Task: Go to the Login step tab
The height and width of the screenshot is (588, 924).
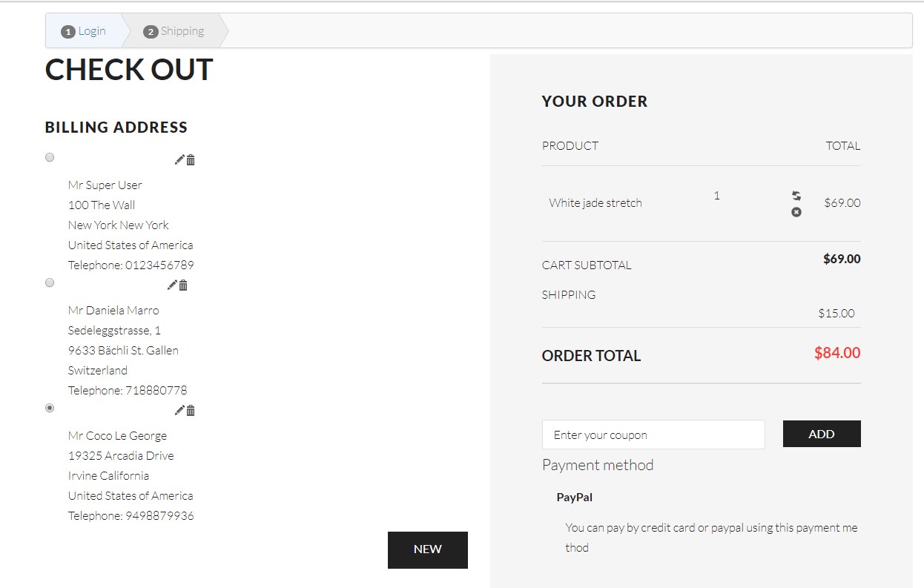Action: pos(84,31)
